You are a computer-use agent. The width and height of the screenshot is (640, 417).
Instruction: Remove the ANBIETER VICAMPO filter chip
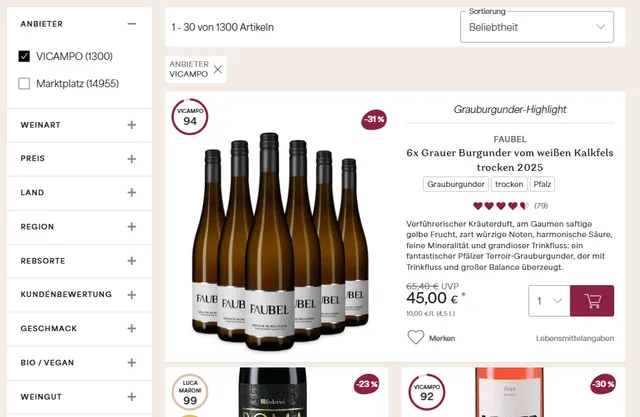click(x=218, y=69)
